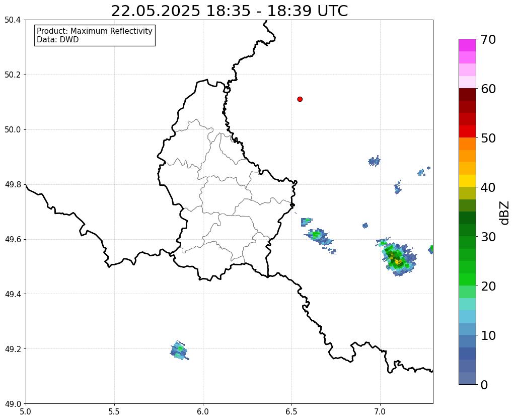This screenshot has height=420, width=515.
Task: Click the colorbar tick label 10
Action: click(x=488, y=335)
